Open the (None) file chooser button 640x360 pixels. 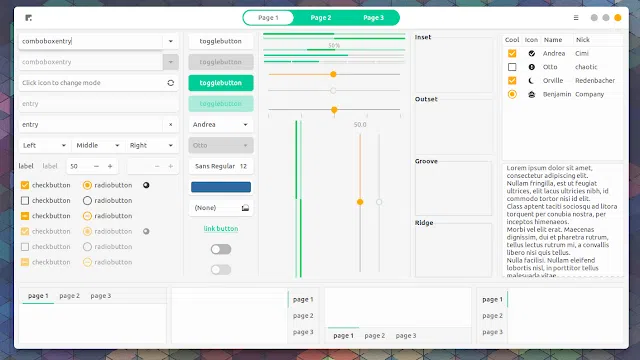(221, 208)
